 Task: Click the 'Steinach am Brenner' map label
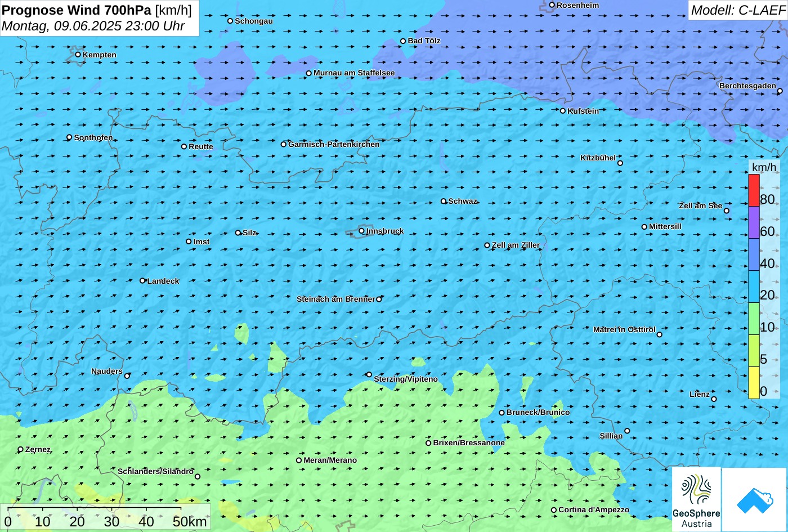pos(335,299)
